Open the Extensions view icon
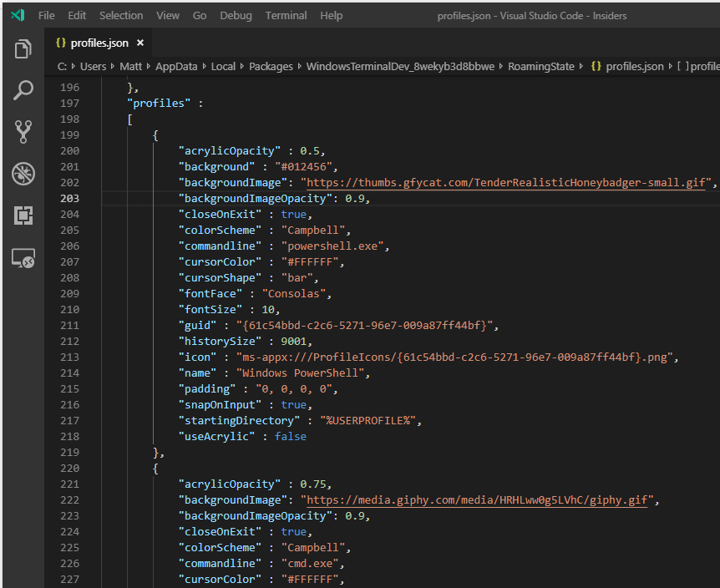720x588 pixels. coord(23,215)
